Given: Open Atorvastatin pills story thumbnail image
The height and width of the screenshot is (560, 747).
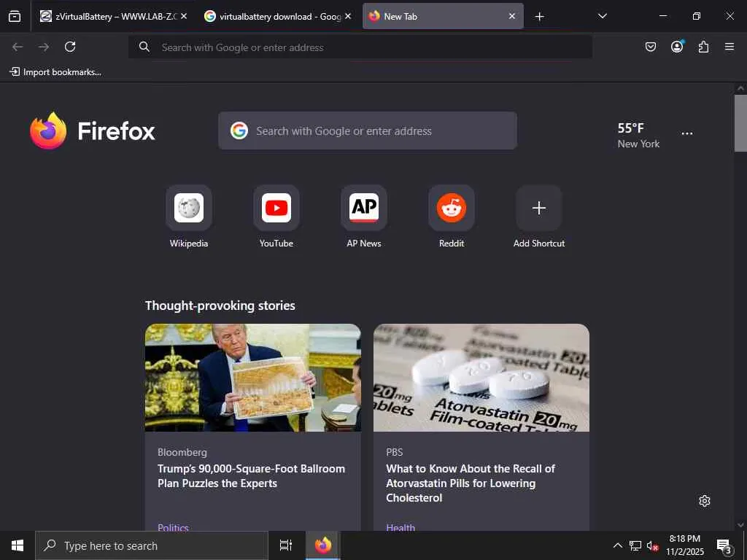Looking at the screenshot, I should coord(481,378).
